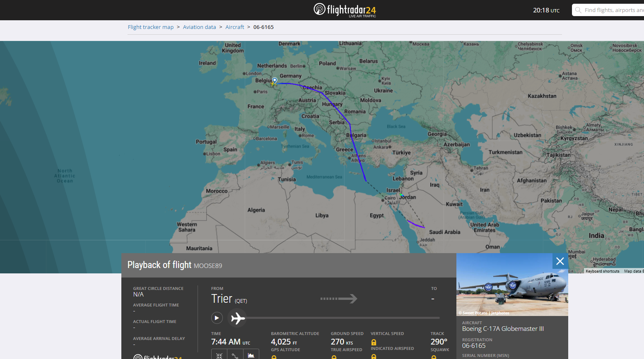
Task: Click the Trier origin airport name
Action: point(222,299)
